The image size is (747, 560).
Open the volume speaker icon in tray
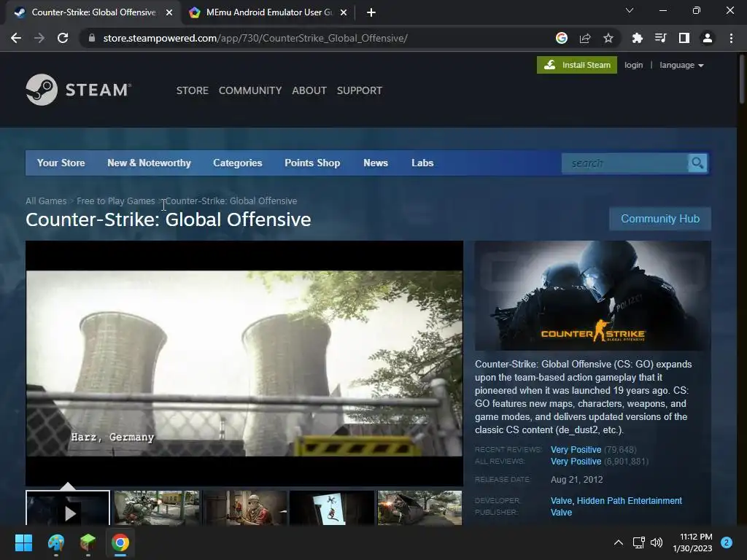(x=657, y=542)
